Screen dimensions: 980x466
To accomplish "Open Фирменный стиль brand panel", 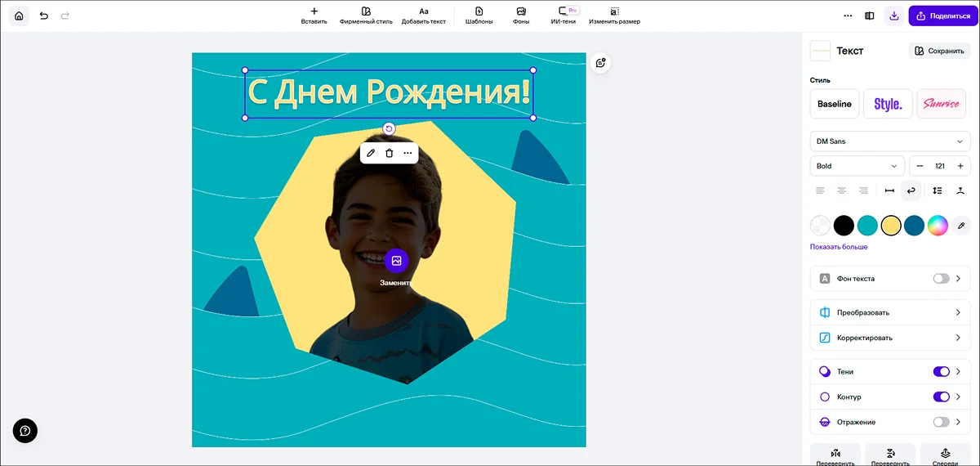I will tap(366, 16).
